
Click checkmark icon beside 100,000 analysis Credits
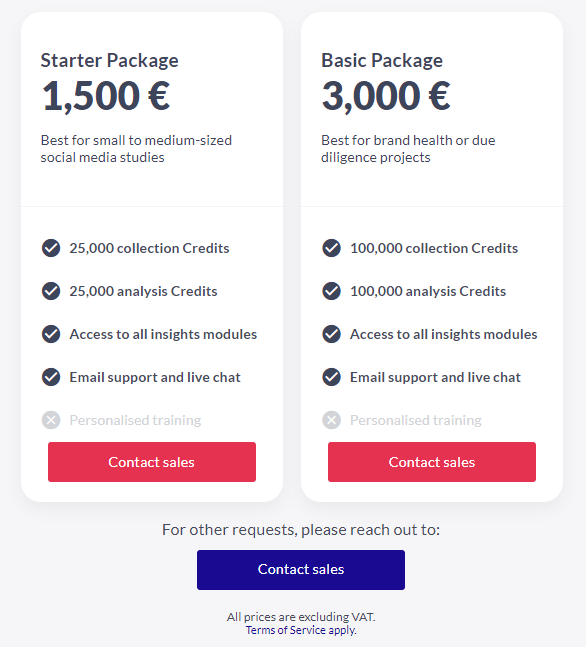pos(331,291)
